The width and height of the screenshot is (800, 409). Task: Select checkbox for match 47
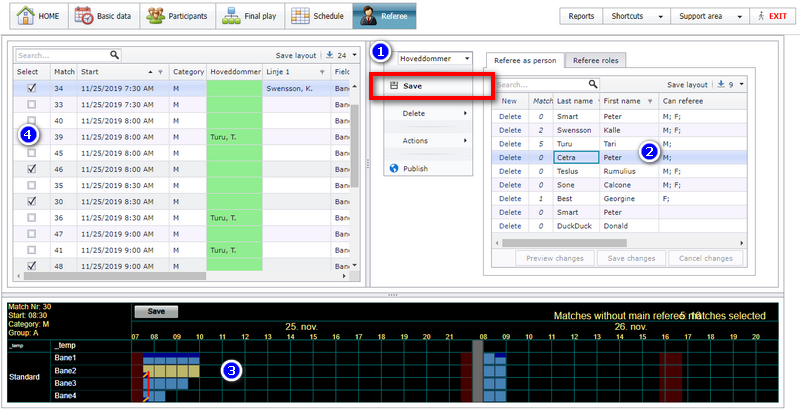[32, 234]
